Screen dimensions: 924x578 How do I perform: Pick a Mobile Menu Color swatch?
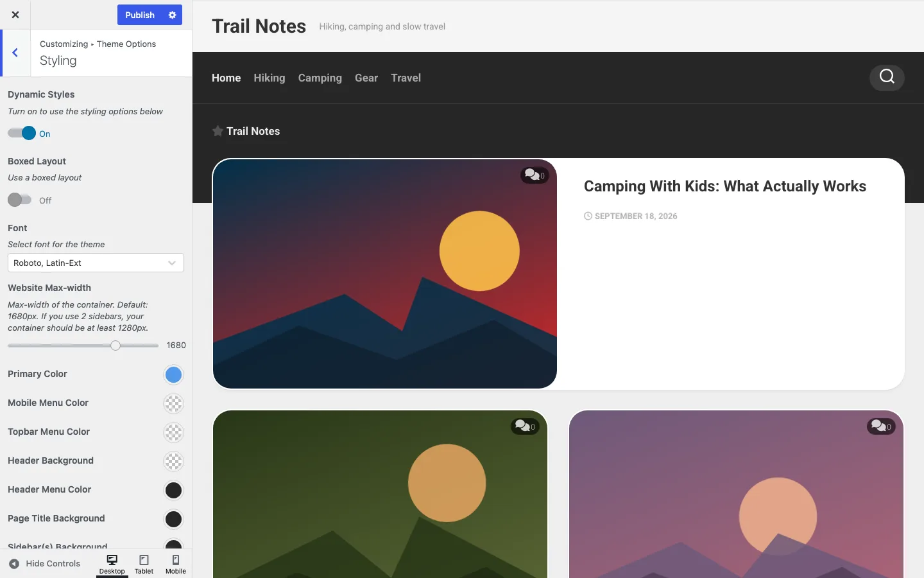(173, 403)
